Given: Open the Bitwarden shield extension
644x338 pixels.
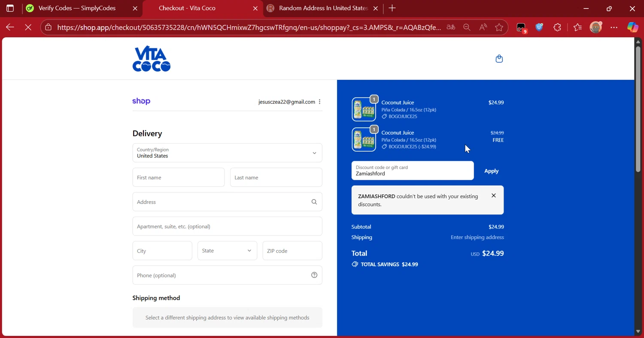Looking at the screenshot, I should click(x=539, y=27).
